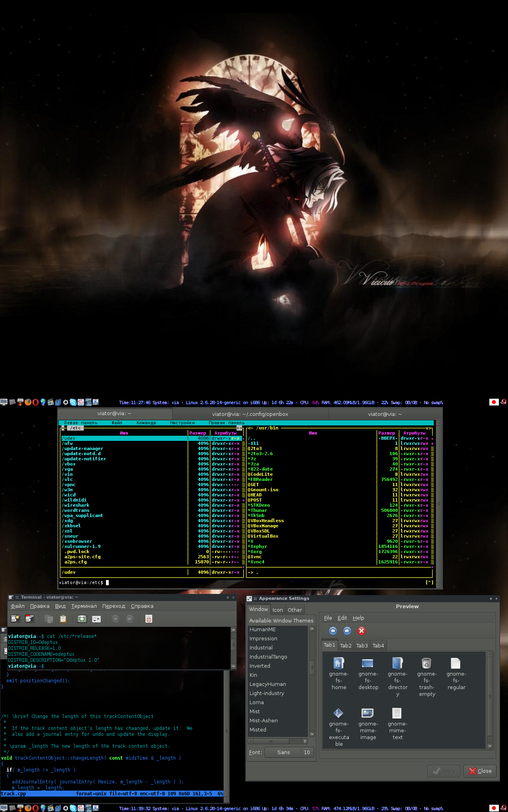Switch to the ~/.config/openbox terminal tab
Viewport: 508px width, 812px height.
[250, 414]
